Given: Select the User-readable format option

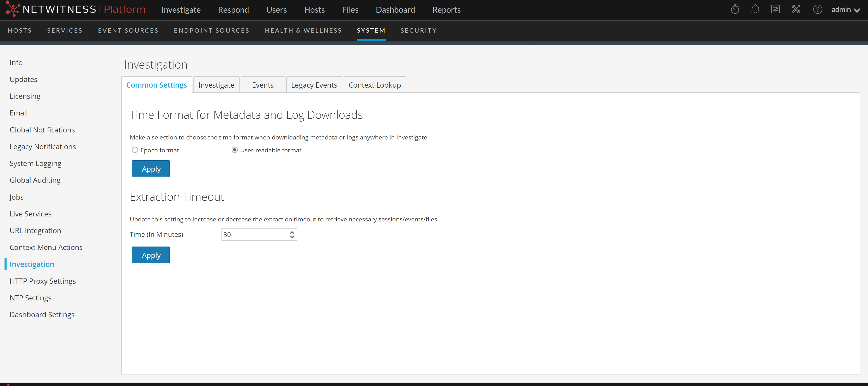Looking at the screenshot, I should (235, 150).
